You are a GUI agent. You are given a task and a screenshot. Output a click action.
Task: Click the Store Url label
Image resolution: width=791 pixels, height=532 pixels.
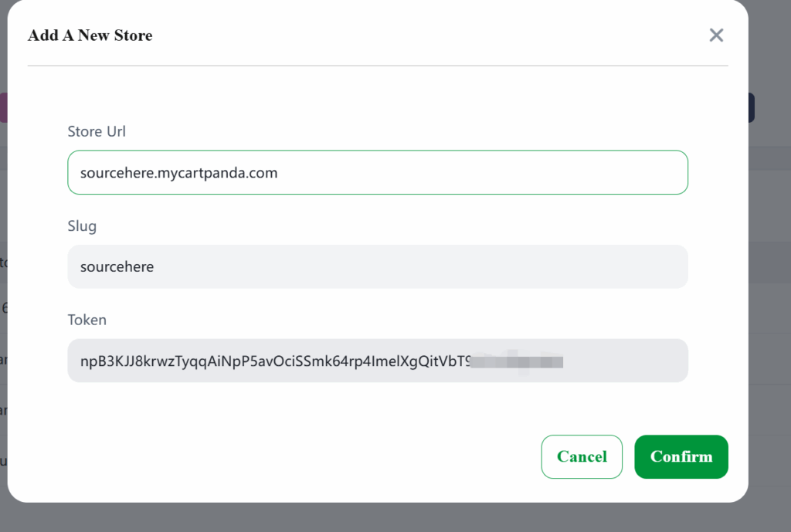click(97, 131)
